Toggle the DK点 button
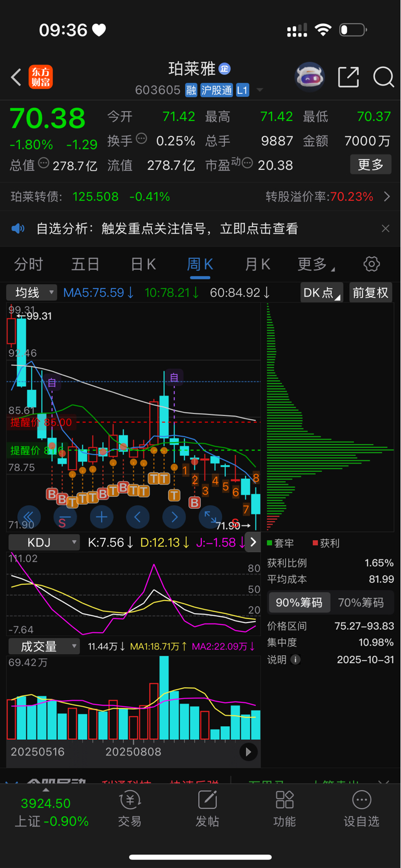The width and height of the screenshot is (401, 868). tap(321, 292)
